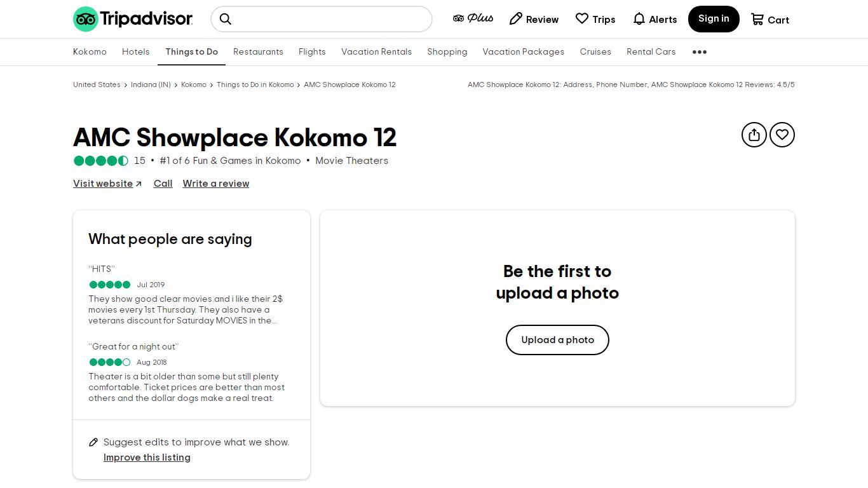Click the review text about 2$ movies
The image size is (868, 488).
[186, 309]
